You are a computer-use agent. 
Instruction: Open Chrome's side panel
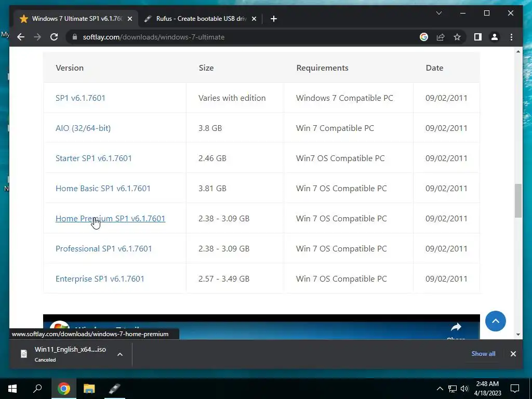point(478,37)
